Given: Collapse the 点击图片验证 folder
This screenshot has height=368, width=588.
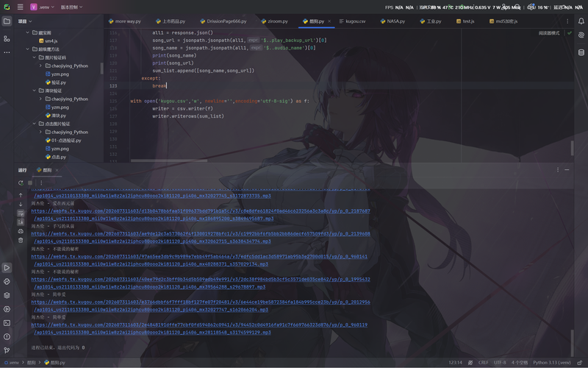Looking at the screenshot, I should click(34, 124).
